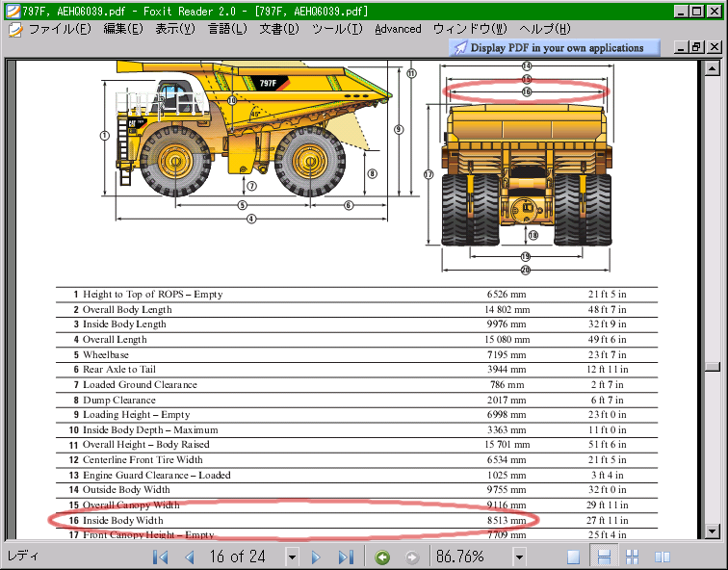Go to the previous page
The width and height of the screenshot is (728, 570).
tap(190, 557)
